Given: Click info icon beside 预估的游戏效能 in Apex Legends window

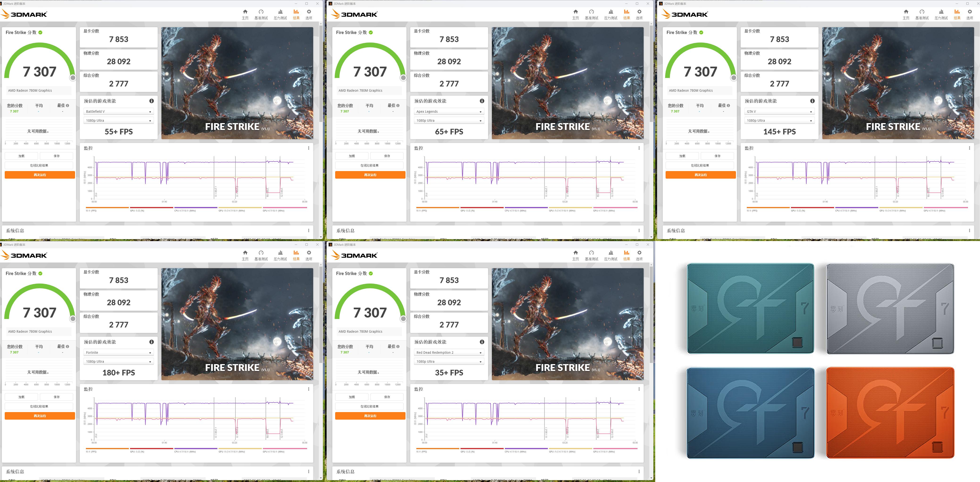Looking at the screenshot, I should [482, 101].
